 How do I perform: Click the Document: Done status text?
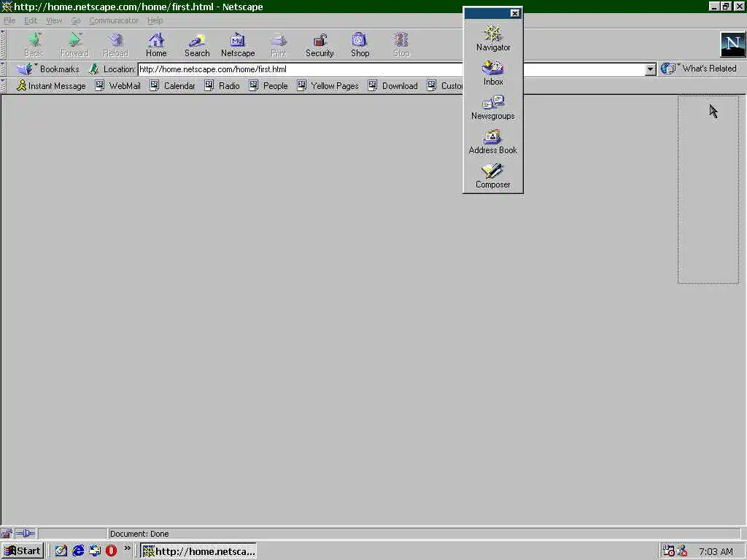point(139,534)
